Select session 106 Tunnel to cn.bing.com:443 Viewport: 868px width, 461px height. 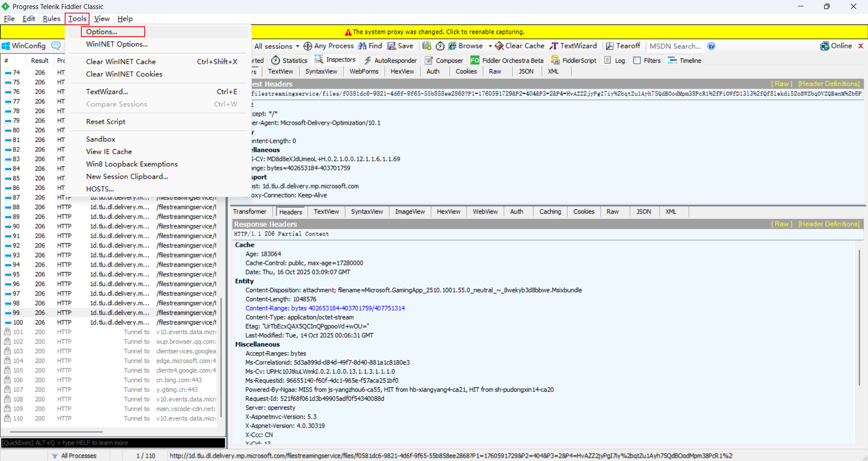coord(109,380)
